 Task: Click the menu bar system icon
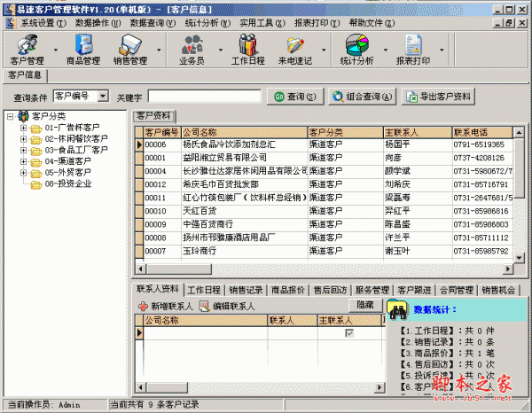(x=12, y=23)
